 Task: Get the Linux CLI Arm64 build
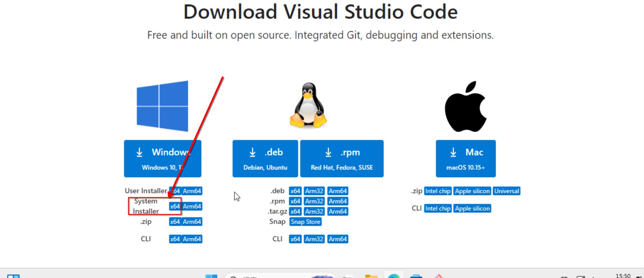coord(338,239)
